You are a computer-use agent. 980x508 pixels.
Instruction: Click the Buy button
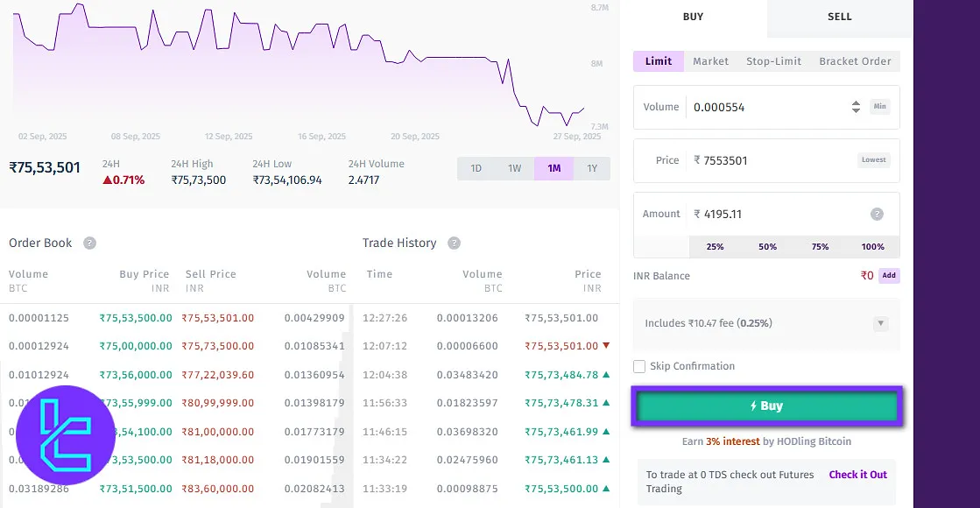pos(766,406)
